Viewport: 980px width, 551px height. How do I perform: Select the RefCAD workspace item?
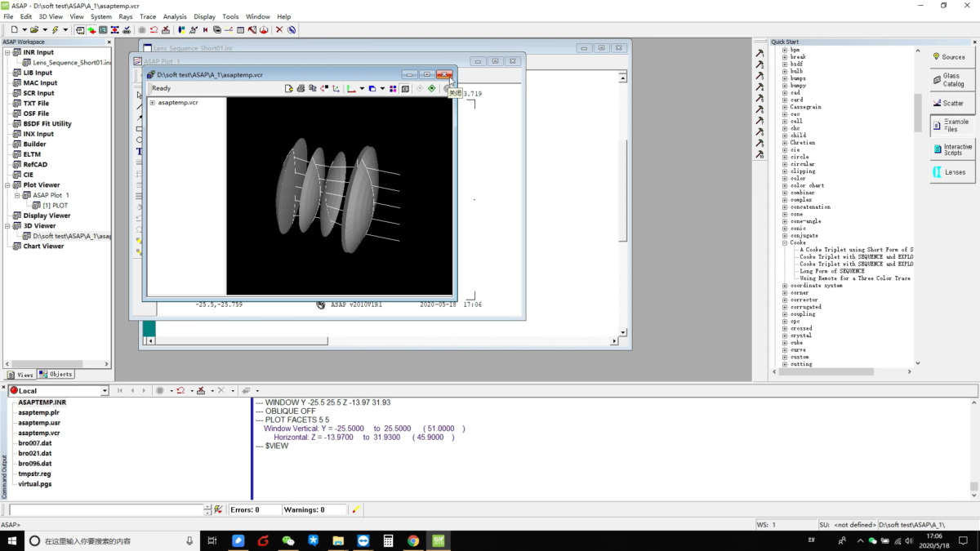35,165
